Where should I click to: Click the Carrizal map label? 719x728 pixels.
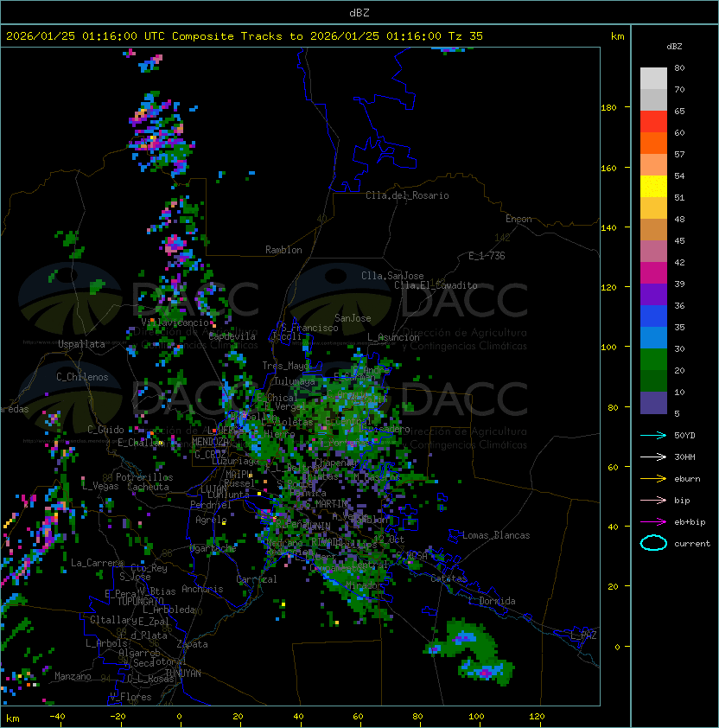(x=256, y=579)
